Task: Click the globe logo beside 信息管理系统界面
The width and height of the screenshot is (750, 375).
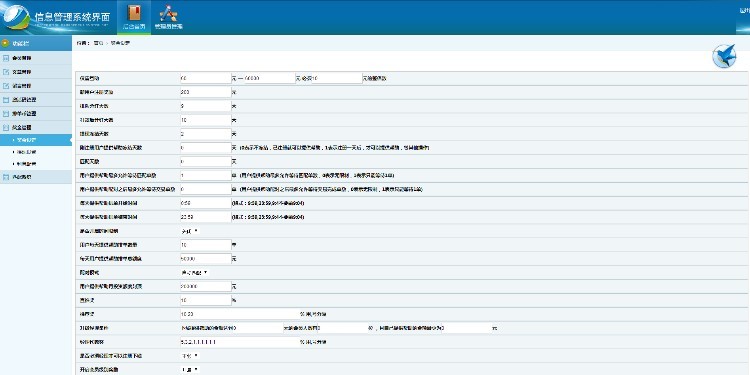Action: point(17,17)
